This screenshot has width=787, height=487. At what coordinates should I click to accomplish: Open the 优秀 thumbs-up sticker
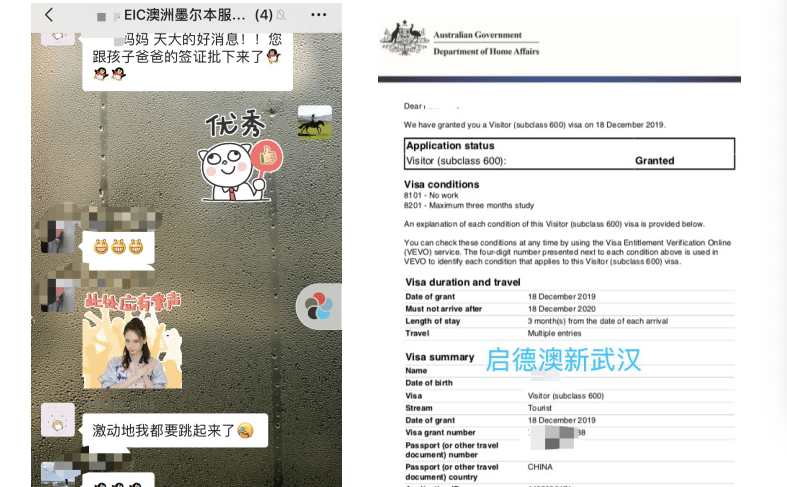(x=240, y=158)
